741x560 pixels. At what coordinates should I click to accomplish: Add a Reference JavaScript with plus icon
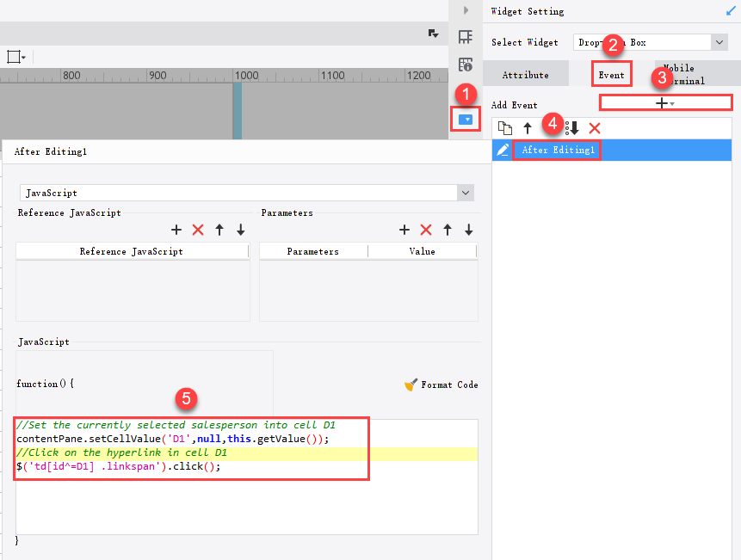(x=176, y=230)
